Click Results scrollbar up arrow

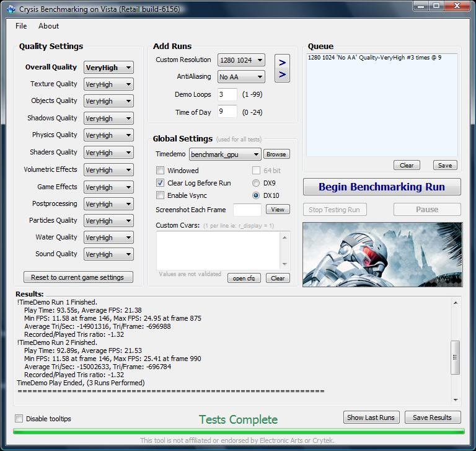point(456,303)
